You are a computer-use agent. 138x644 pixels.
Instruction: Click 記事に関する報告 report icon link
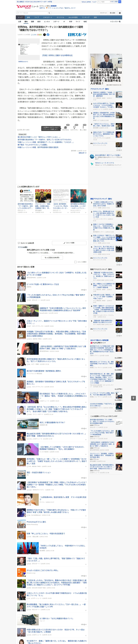[x=24, y=130]
